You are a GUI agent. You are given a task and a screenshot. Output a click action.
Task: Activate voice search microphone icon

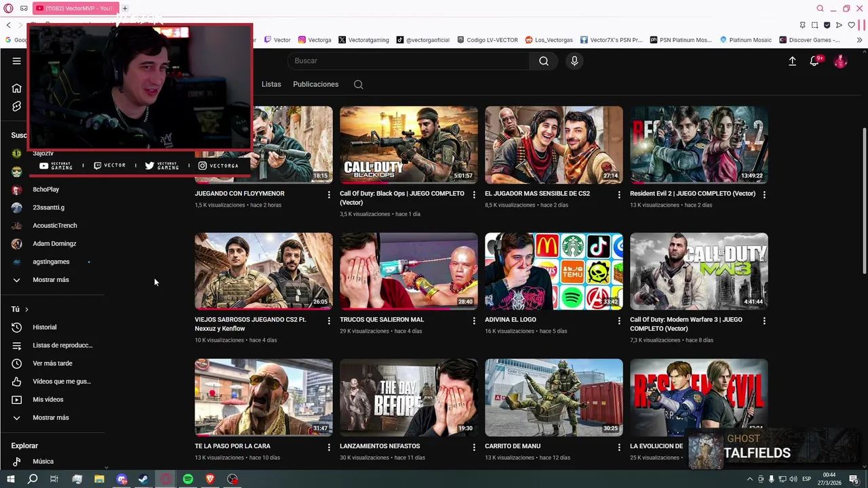(574, 61)
